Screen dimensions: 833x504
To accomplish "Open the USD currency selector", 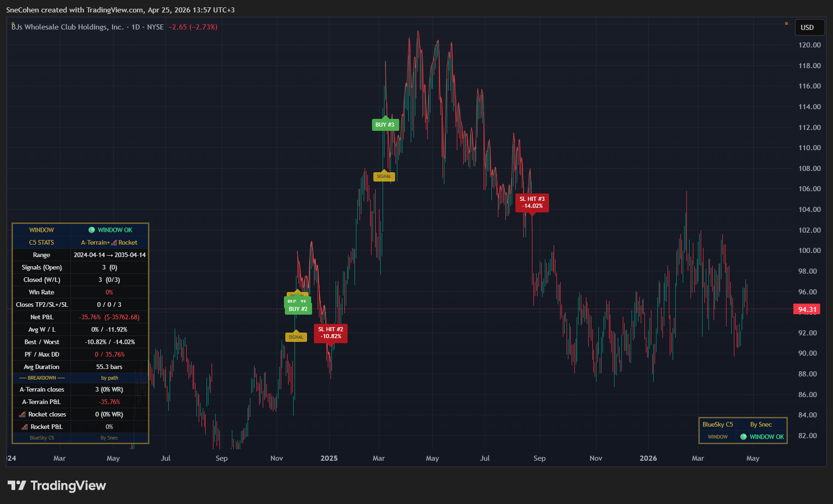I will [x=807, y=28].
